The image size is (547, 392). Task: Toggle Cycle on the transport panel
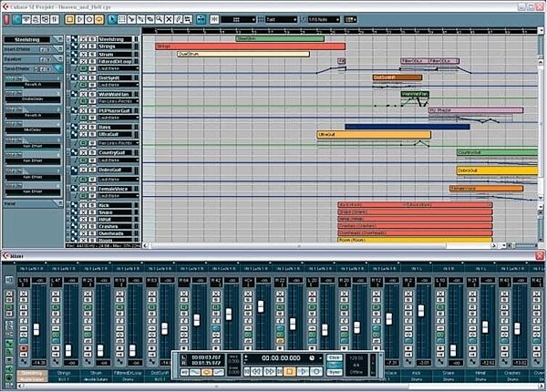(x=207, y=373)
